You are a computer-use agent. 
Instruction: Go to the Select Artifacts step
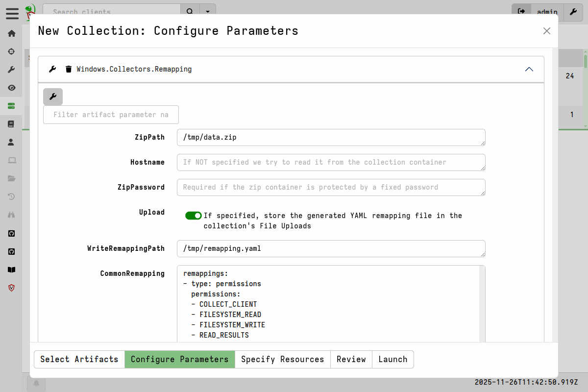pos(79,359)
